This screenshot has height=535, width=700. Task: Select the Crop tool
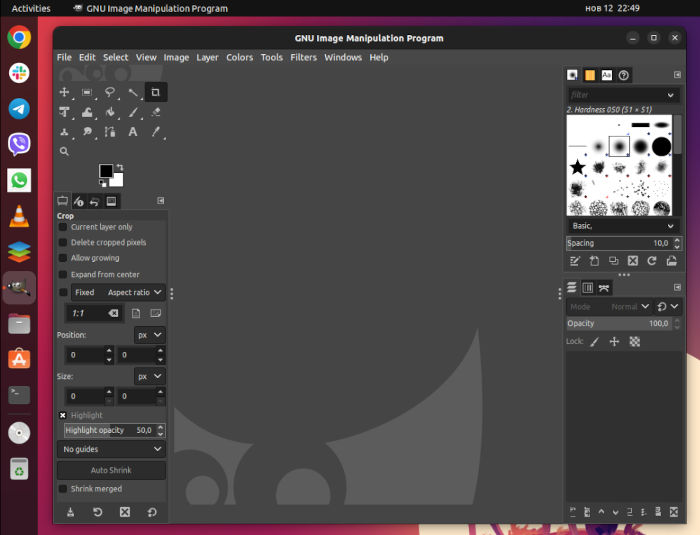[x=155, y=92]
